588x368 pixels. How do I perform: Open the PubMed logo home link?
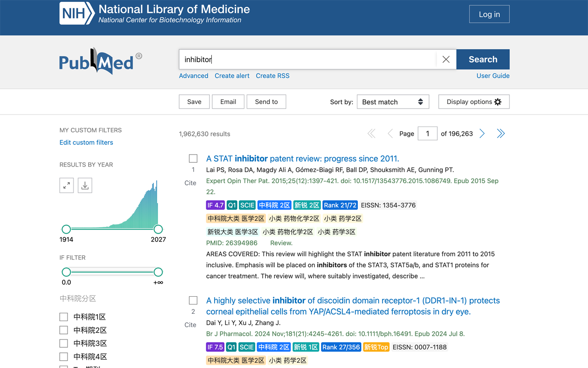101,61
